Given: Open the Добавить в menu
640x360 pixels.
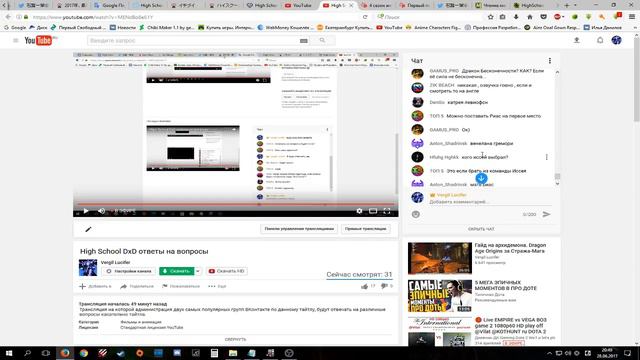Looking at the screenshot, I should [95, 287].
